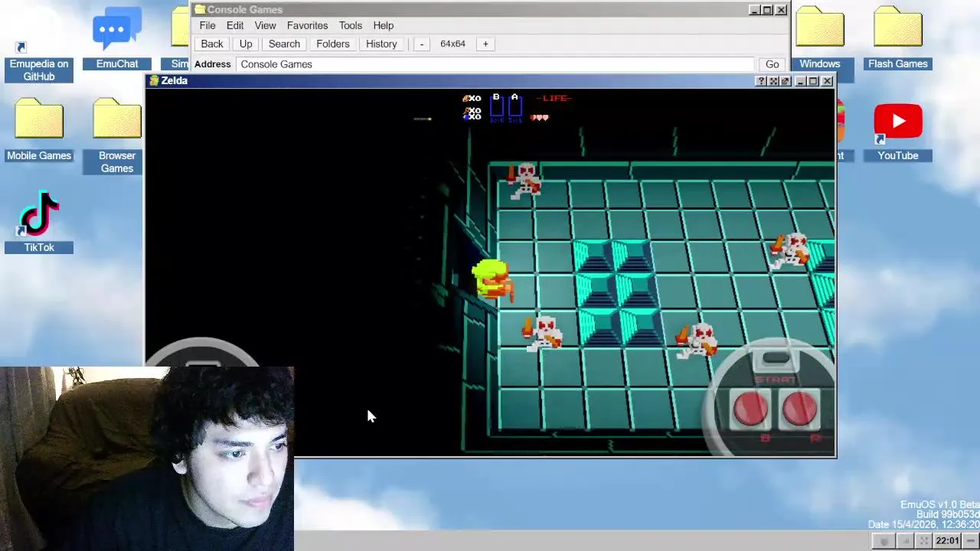
Task: Open the Flash Games folder
Action: point(897,38)
